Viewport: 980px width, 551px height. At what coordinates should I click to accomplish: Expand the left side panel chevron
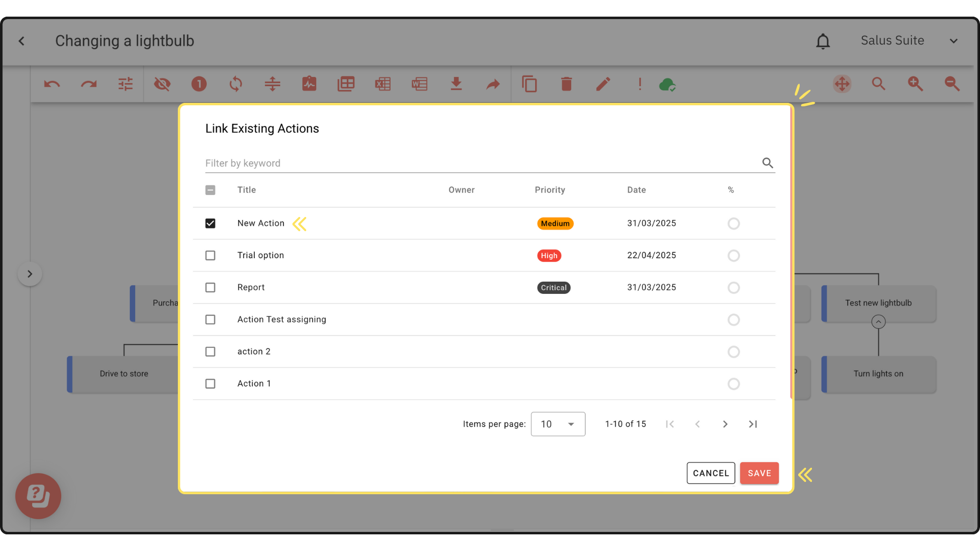click(30, 274)
